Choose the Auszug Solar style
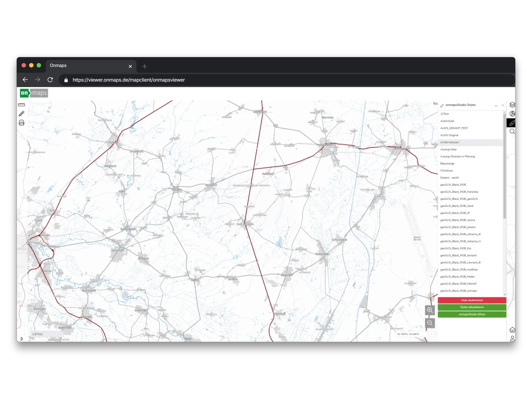Image resolution: width=532 pixels, height=399 pixels. [x=448, y=149]
